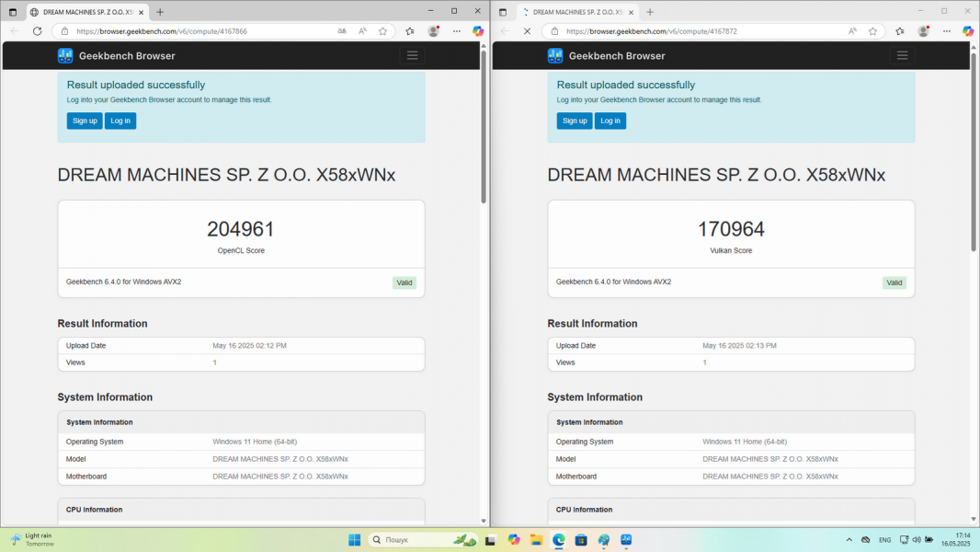
Task: Click Read aloud icon in left window address bar
Action: [x=362, y=31]
